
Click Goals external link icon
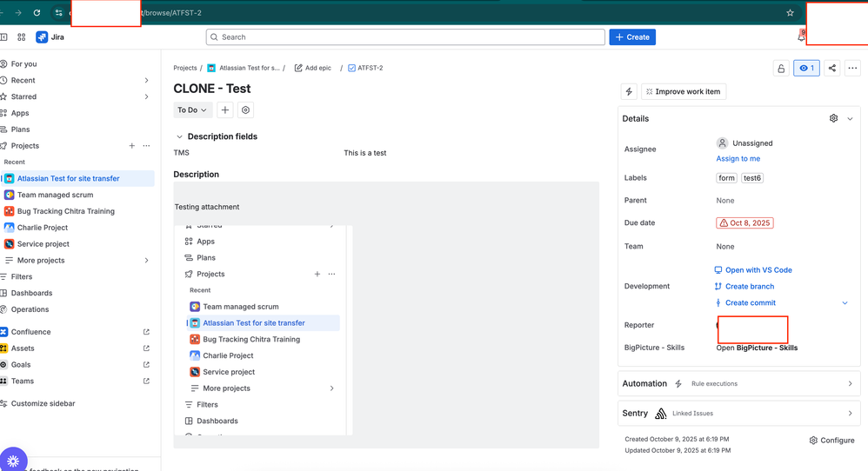point(146,365)
